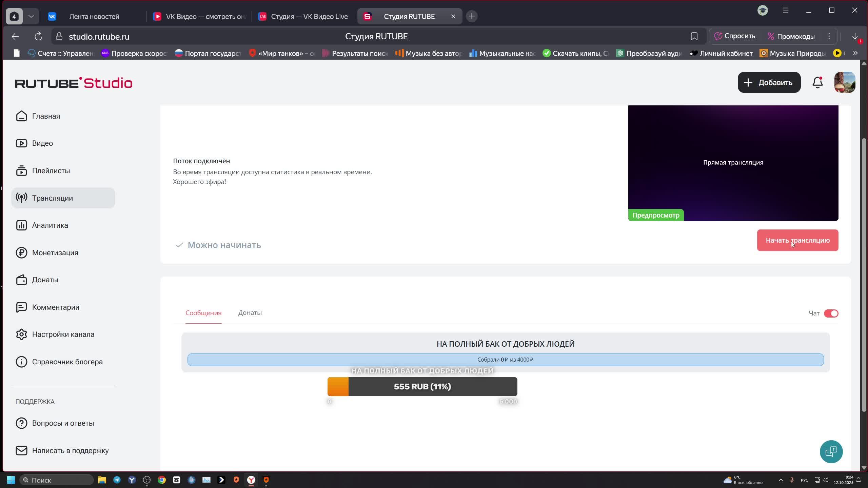Click the Прямая трансляция preview thumbnail
Screen dimensions: 868x488
[733, 163]
